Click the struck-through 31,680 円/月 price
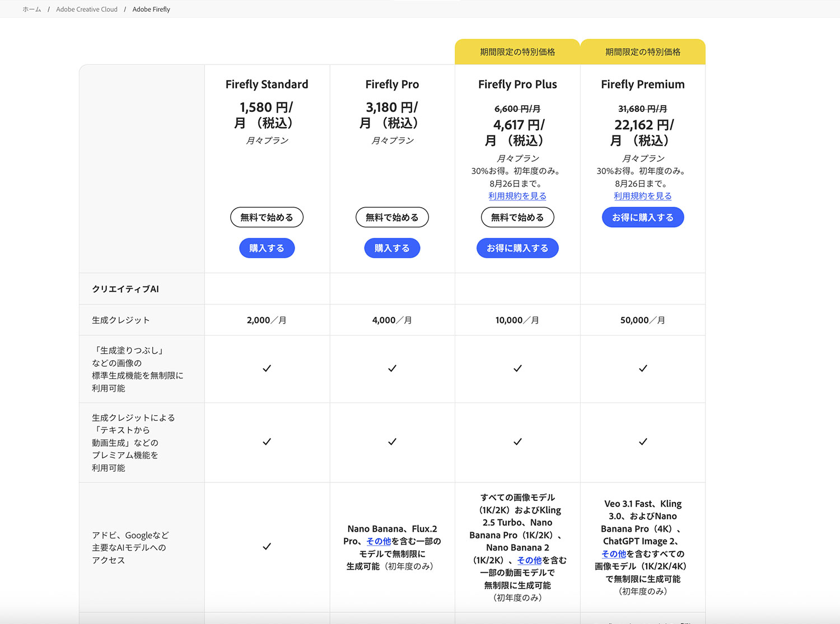The image size is (840, 624). tap(643, 109)
